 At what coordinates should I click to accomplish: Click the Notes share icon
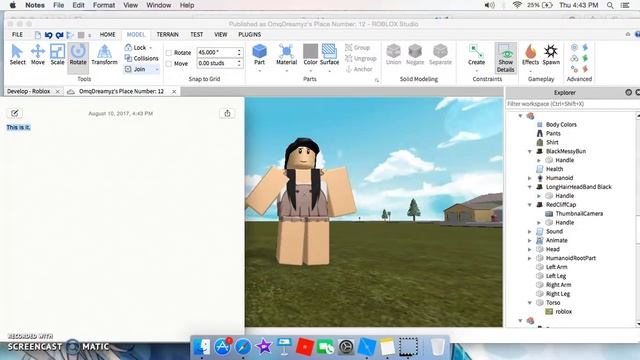(227, 113)
